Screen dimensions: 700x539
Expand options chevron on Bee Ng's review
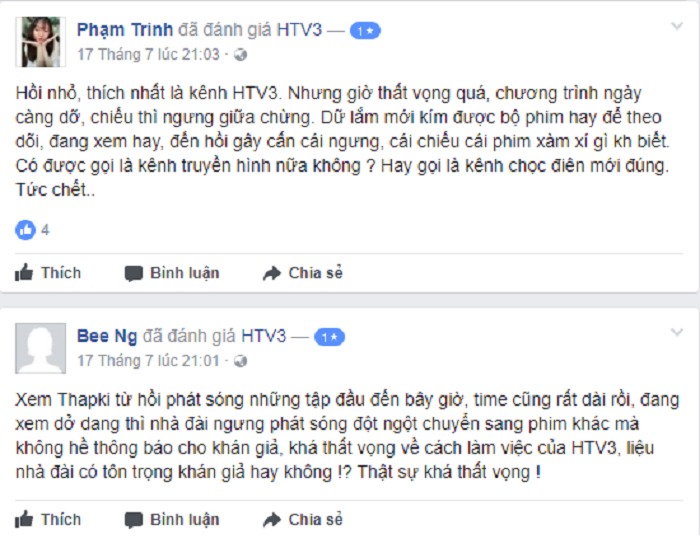(x=677, y=332)
